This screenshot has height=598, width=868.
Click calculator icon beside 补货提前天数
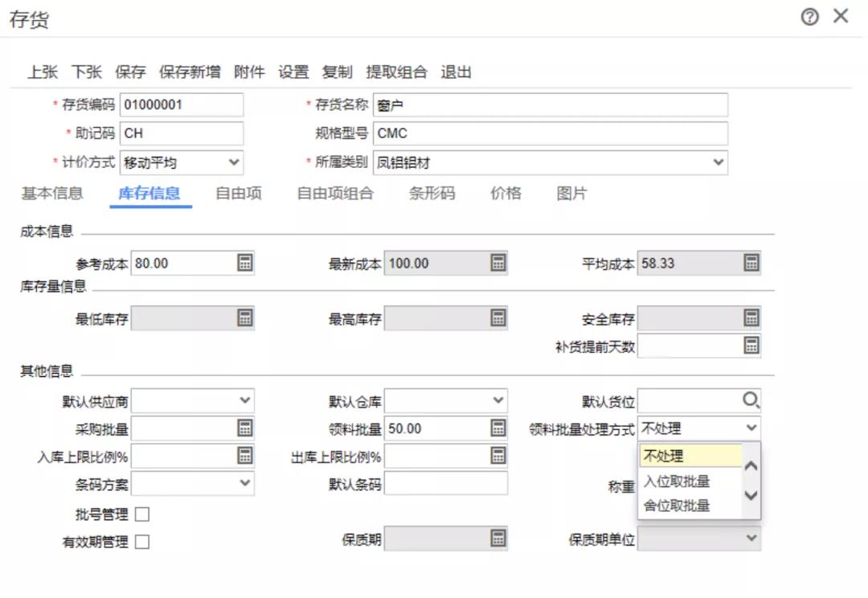[751, 346]
